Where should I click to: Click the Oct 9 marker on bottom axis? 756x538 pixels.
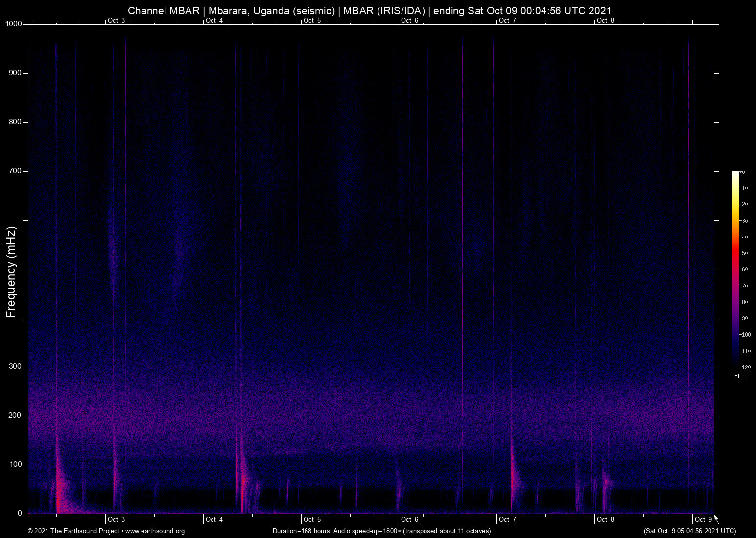(x=703, y=520)
